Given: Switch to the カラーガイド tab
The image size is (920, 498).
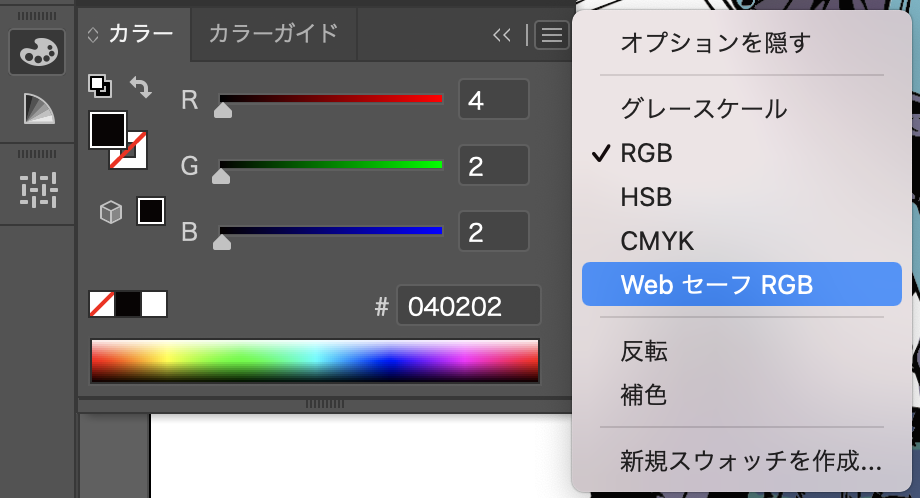Looking at the screenshot, I should point(272,34).
